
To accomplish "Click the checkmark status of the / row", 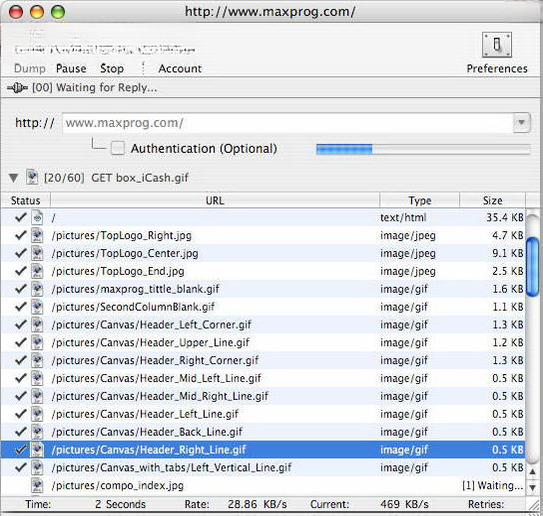I will [20, 217].
